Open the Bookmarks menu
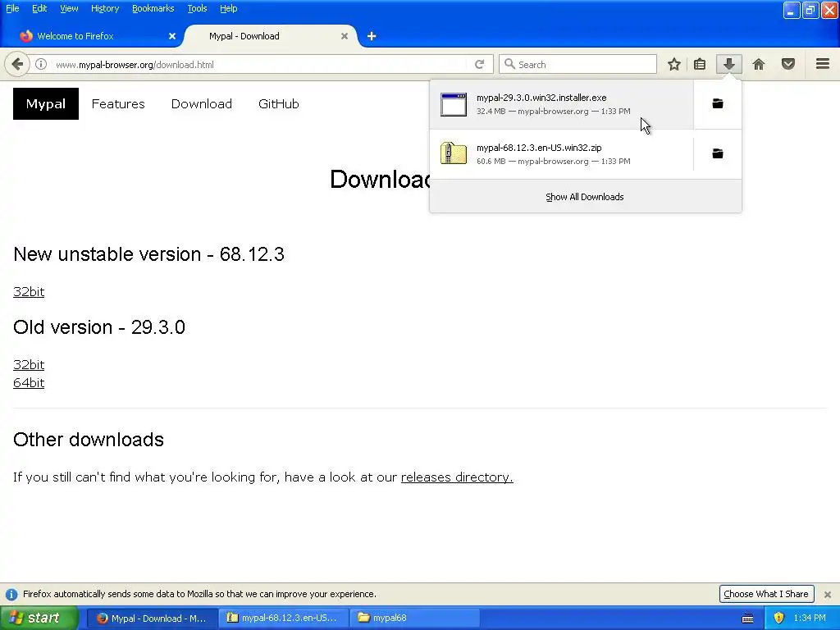The height and width of the screenshot is (630, 840). [153, 8]
